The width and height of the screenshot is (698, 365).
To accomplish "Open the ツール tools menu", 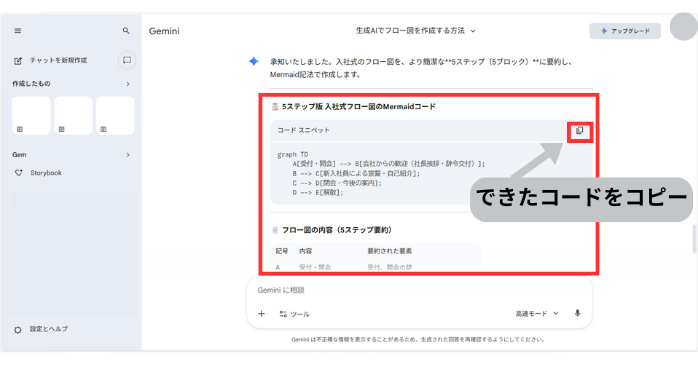I will 294,314.
